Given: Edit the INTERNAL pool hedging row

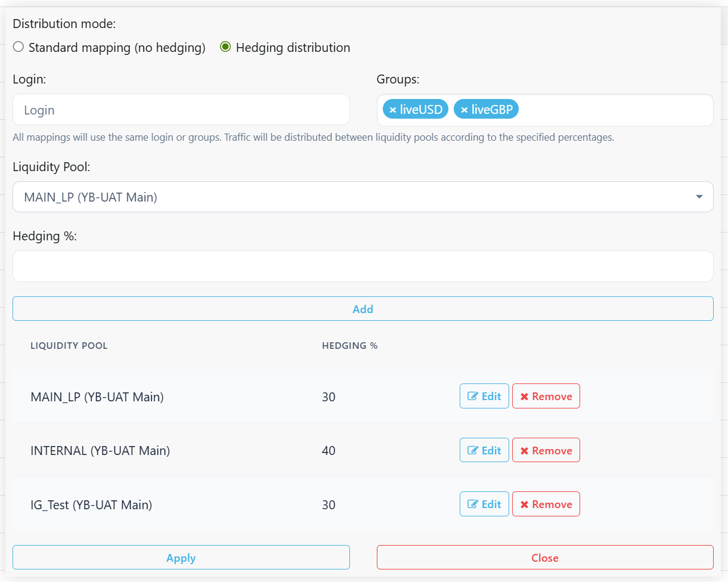Looking at the screenshot, I should [484, 450].
